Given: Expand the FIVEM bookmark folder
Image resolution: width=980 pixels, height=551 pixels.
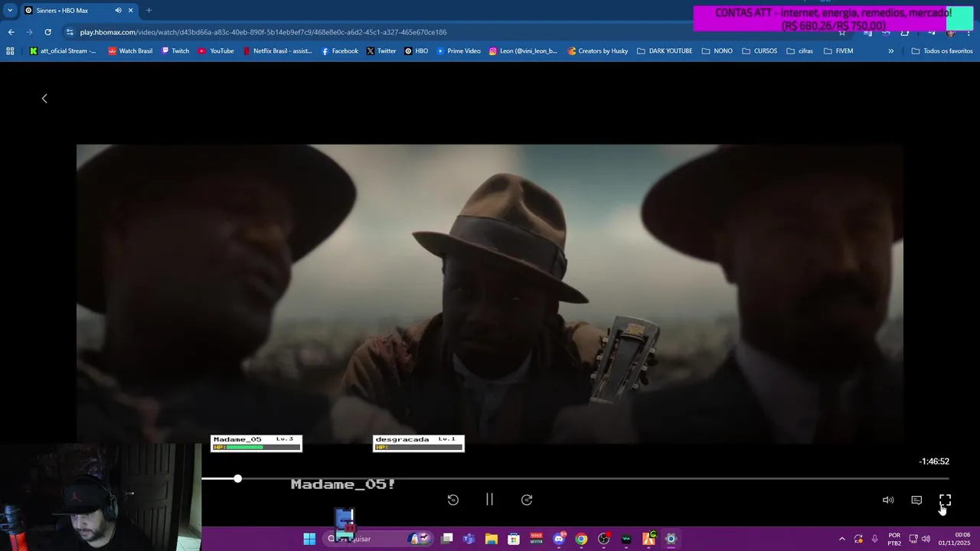Looking at the screenshot, I should 838,51.
